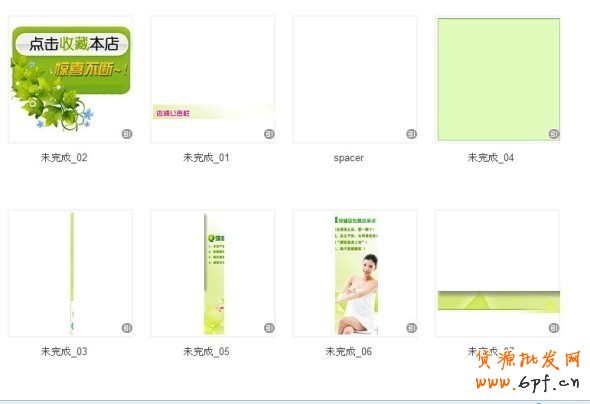Image resolution: width=590 pixels, height=404 pixels.
Task: Click the file name label 未完成_06
Action: (x=348, y=352)
